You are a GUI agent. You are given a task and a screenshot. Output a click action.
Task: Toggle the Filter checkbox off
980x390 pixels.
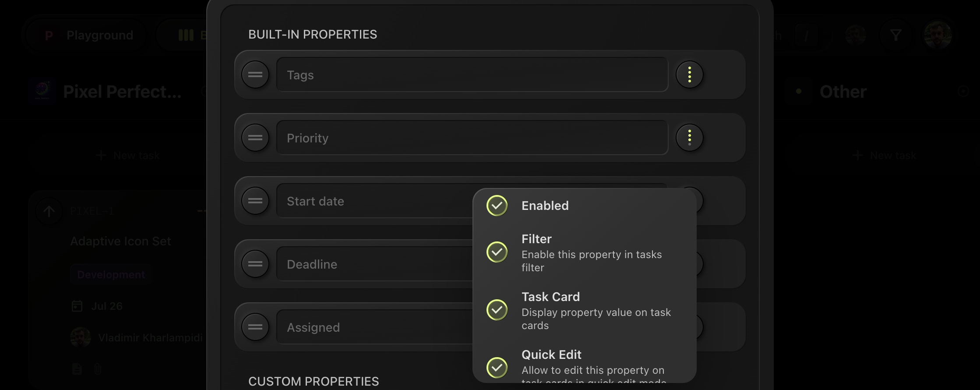[497, 252]
